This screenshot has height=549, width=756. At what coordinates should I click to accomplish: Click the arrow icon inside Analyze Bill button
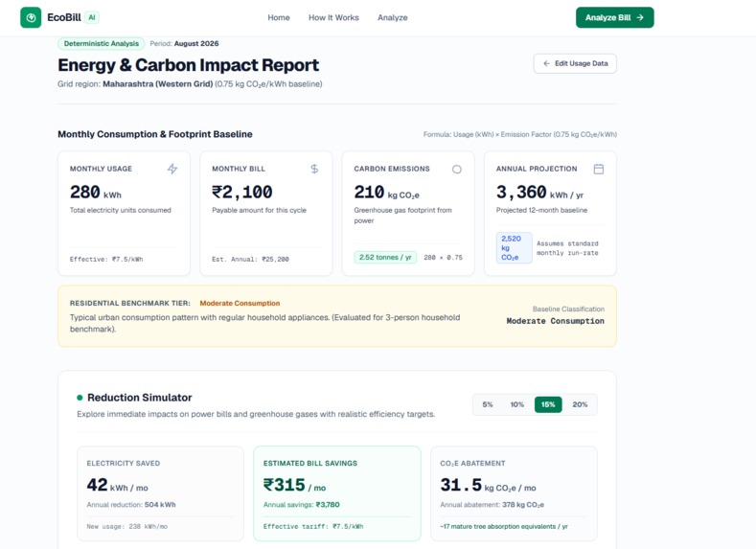pos(640,17)
